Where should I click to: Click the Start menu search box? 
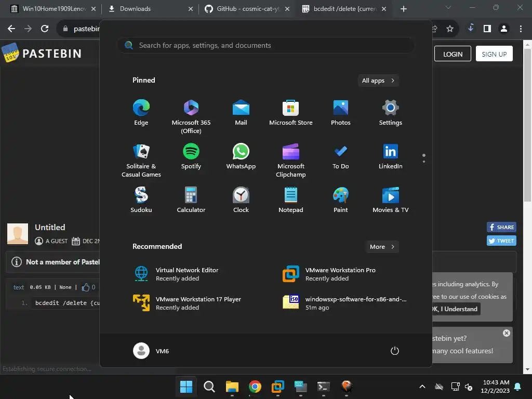tap(266, 45)
